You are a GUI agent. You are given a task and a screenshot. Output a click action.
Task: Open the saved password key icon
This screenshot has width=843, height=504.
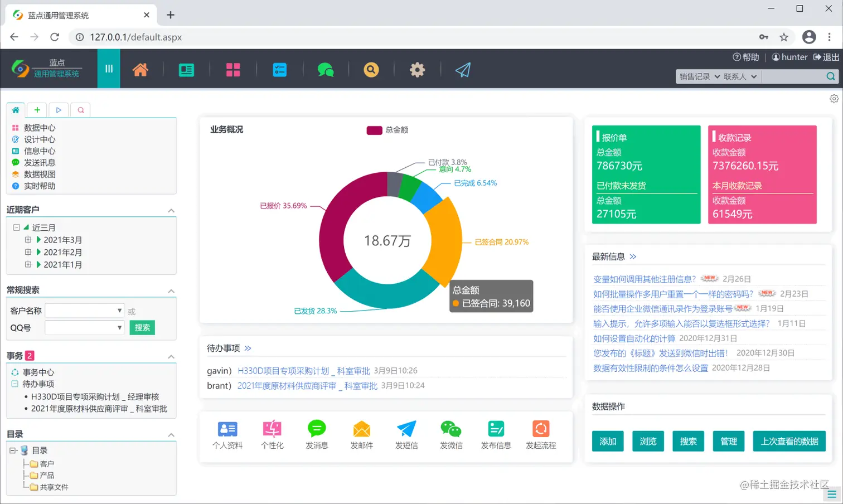[764, 37]
